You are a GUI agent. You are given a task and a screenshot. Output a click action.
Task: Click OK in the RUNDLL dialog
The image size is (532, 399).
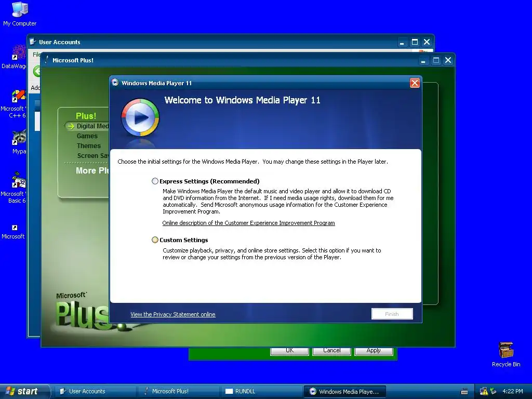click(x=289, y=351)
